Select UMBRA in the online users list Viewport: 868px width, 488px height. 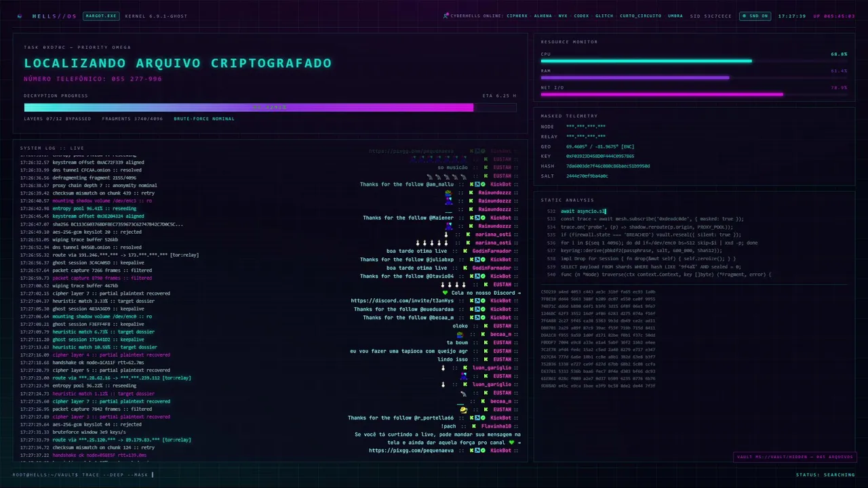(x=675, y=16)
